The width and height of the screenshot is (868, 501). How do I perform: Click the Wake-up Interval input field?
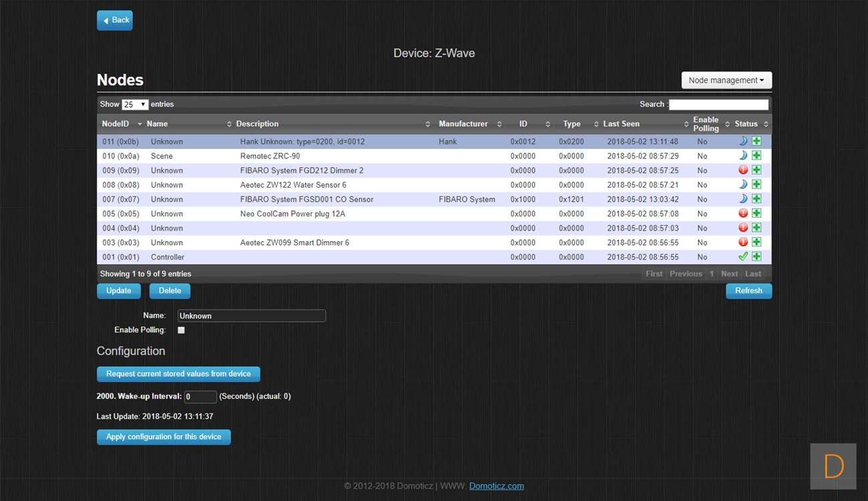(200, 397)
